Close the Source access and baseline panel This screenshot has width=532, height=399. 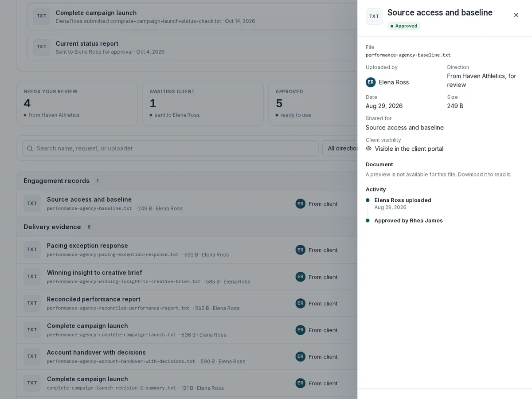click(x=516, y=15)
